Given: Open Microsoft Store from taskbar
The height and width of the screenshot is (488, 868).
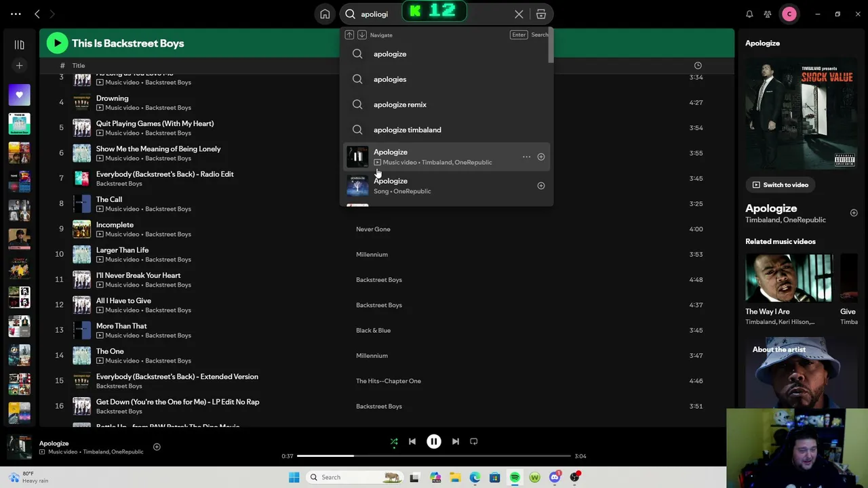Looking at the screenshot, I should click(495, 477).
